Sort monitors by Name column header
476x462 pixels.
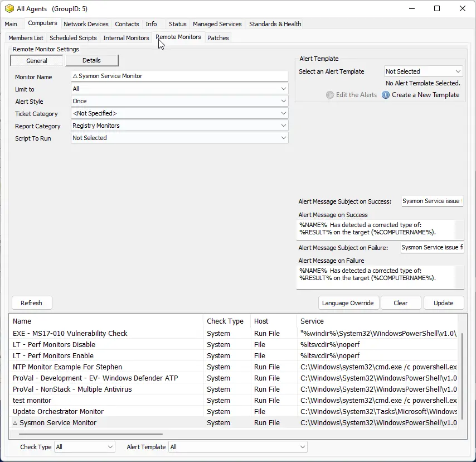click(106, 321)
